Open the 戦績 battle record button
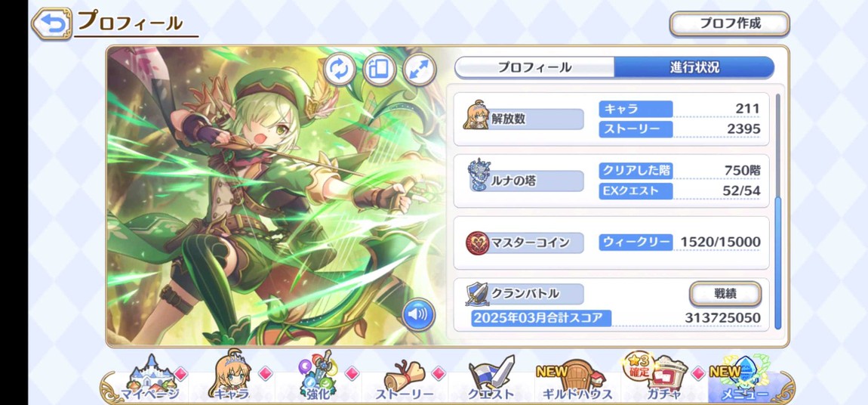 coord(725,294)
